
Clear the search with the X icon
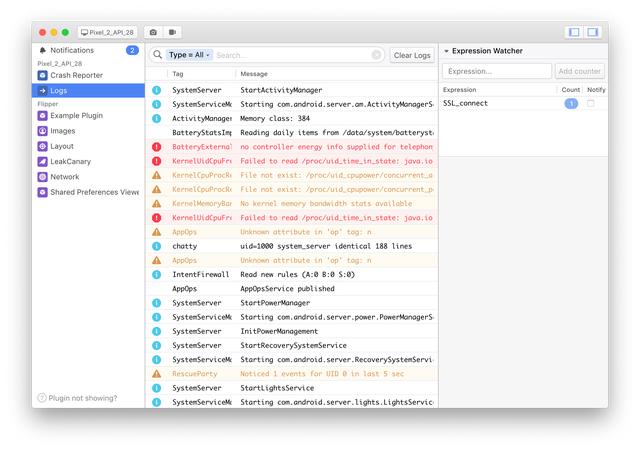pos(376,55)
